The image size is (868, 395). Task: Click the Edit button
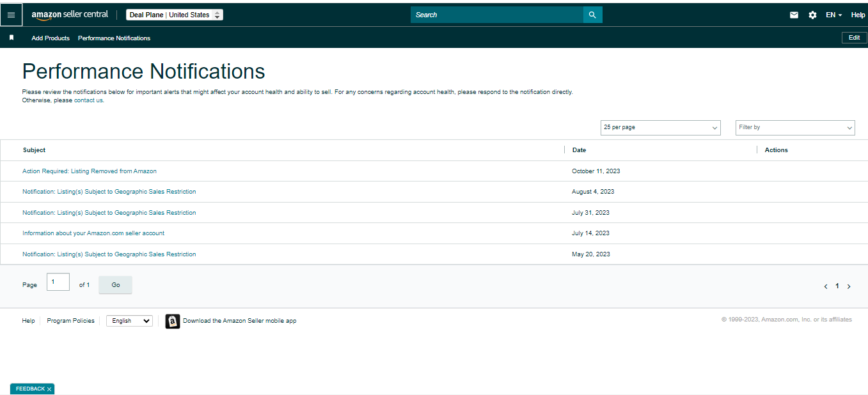(x=854, y=38)
